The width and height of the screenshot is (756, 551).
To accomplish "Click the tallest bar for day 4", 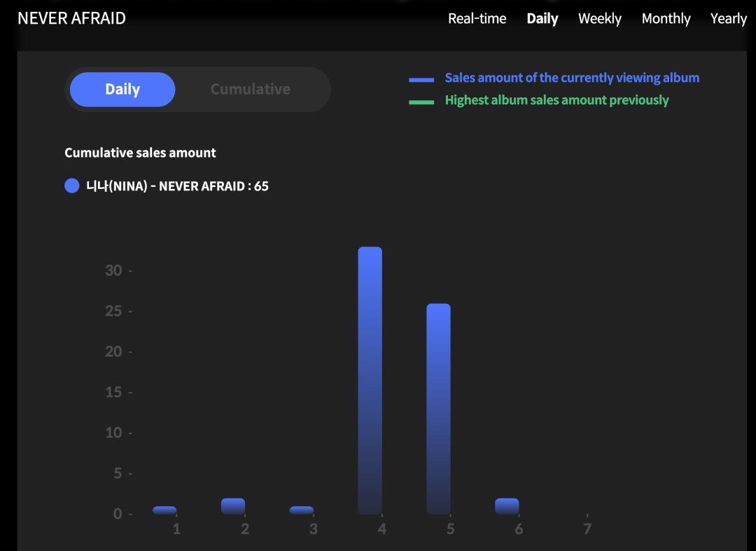I will (370, 380).
